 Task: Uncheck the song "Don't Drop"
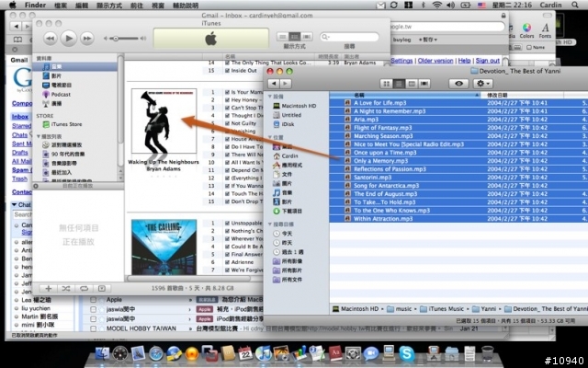(x=228, y=201)
